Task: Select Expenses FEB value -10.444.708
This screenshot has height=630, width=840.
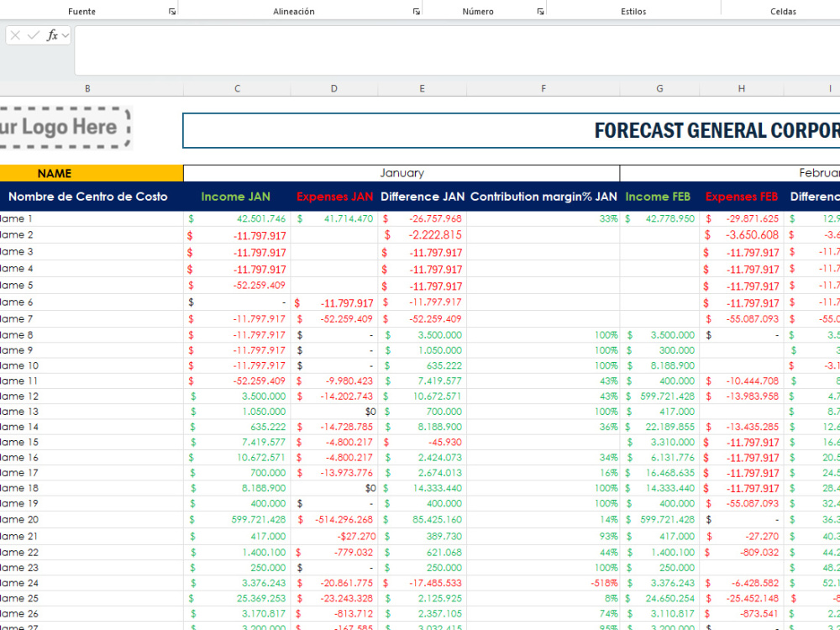Action: pos(742,381)
